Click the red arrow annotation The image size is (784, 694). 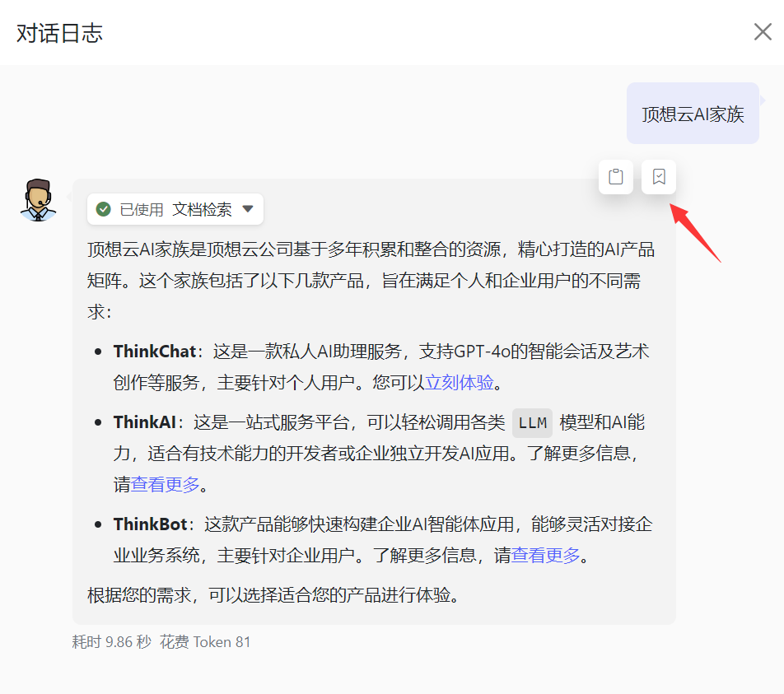tap(694, 232)
